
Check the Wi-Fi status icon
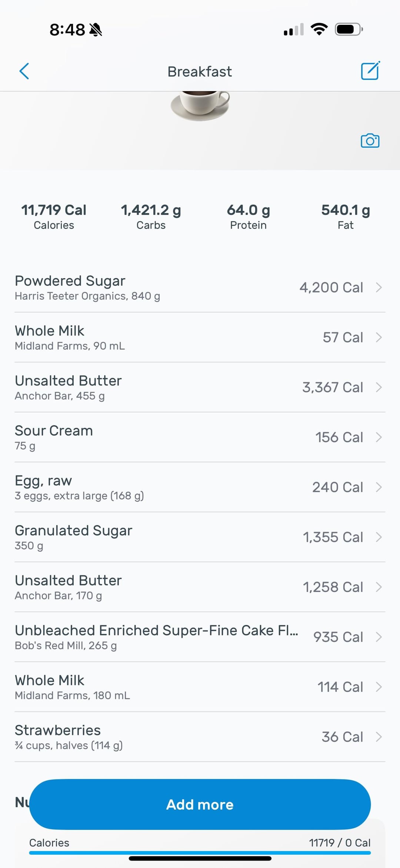319,29
